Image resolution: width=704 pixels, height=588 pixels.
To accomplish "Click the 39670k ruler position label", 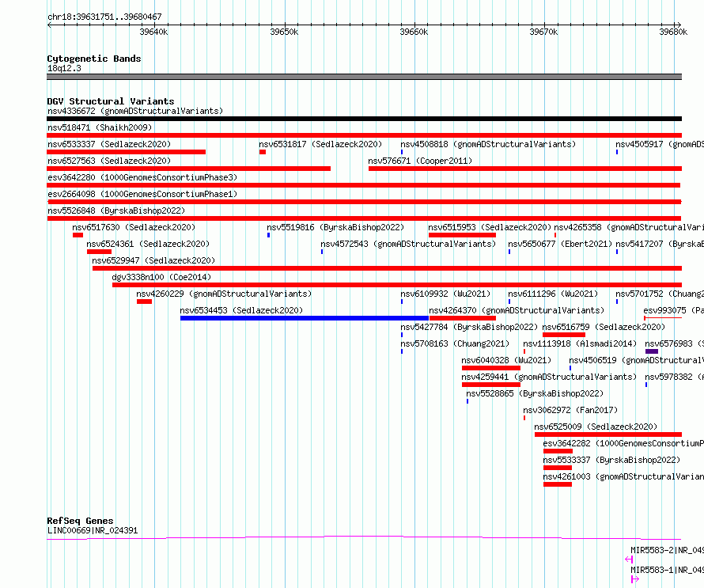I will [x=543, y=32].
